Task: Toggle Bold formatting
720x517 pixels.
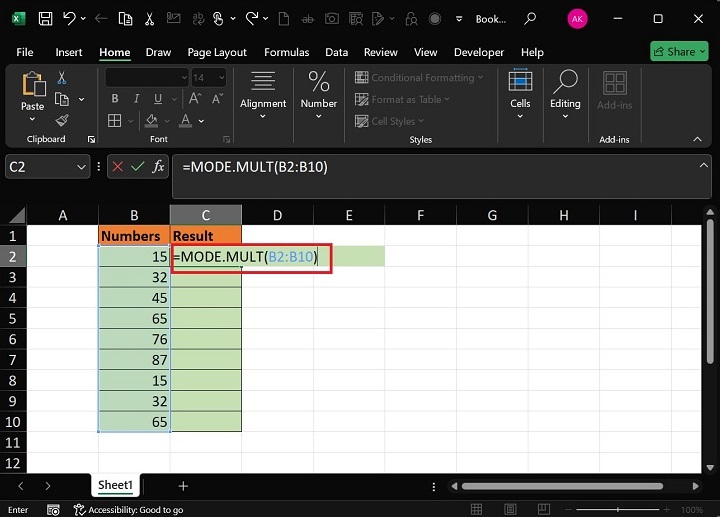Action: (115, 99)
